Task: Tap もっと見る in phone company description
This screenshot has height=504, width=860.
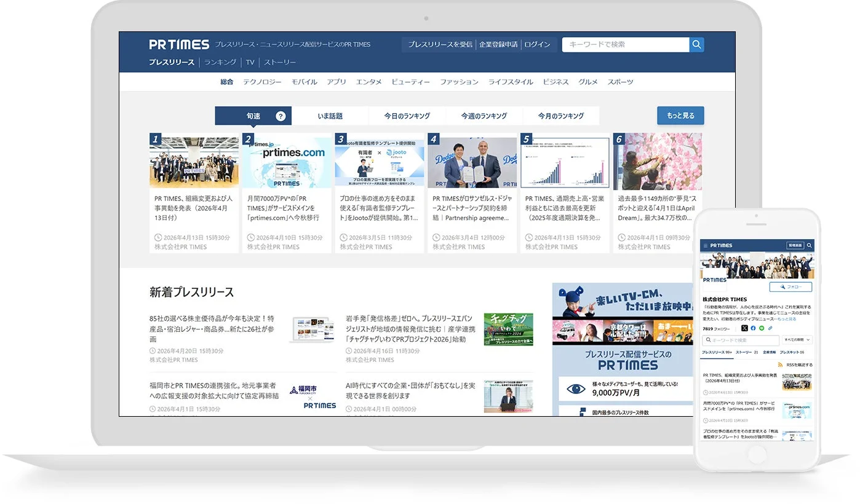Action: tap(787, 319)
